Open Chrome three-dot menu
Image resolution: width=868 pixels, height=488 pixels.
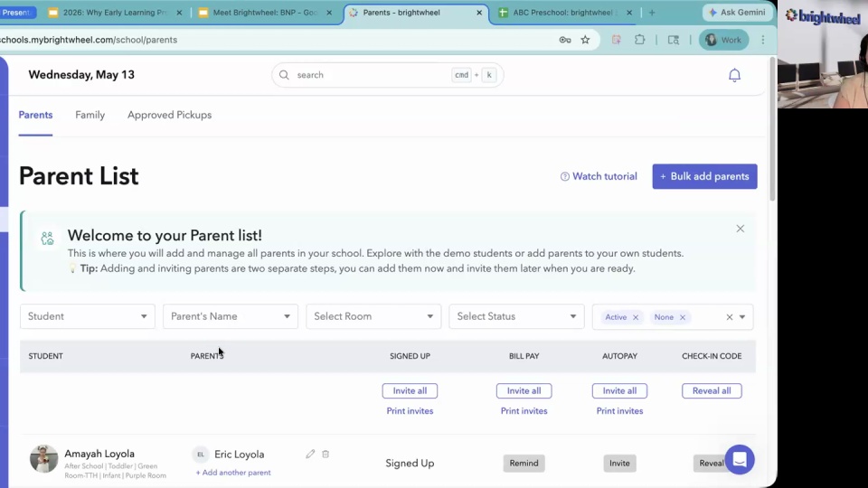click(763, 40)
